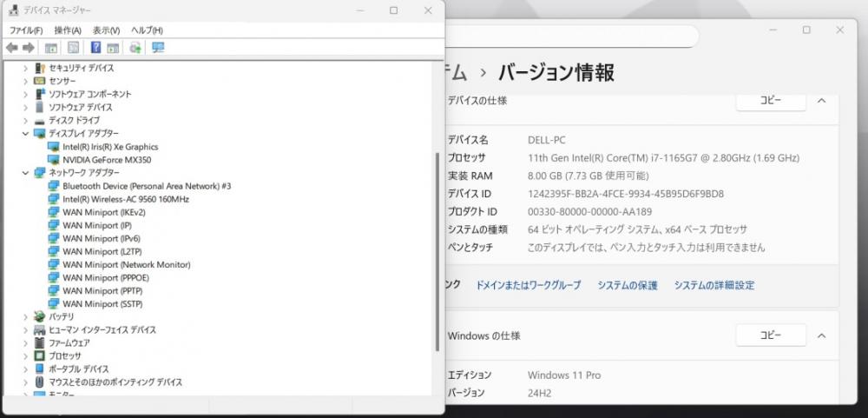Click the Forward arrow toolbar icon
Viewport: 868px width, 418px height.
(x=29, y=49)
